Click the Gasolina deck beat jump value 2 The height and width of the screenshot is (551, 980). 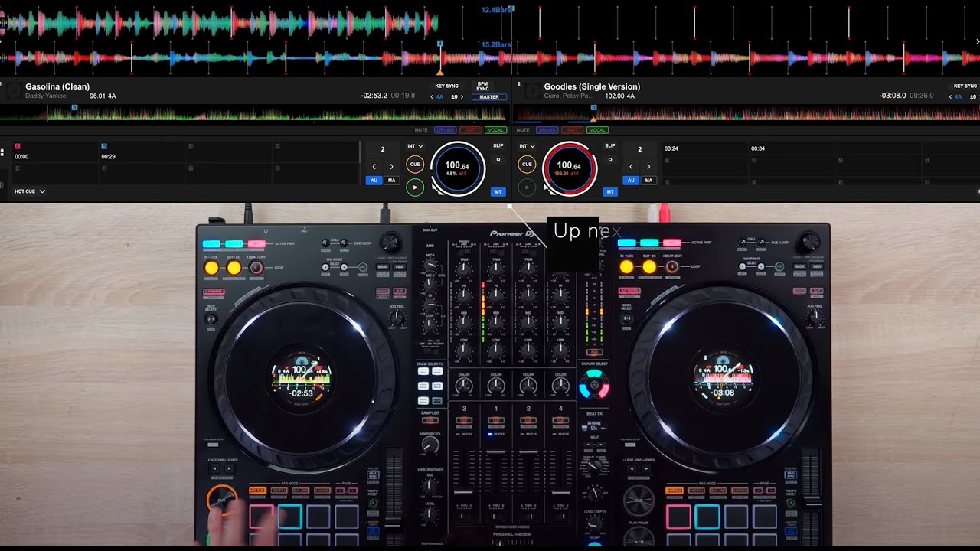tap(383, 149)
